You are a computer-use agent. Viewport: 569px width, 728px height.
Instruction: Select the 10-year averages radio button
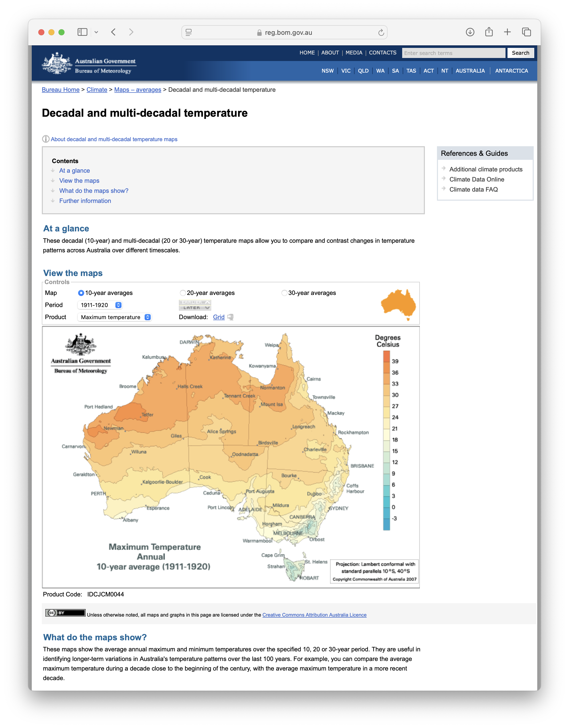(81, 293)
